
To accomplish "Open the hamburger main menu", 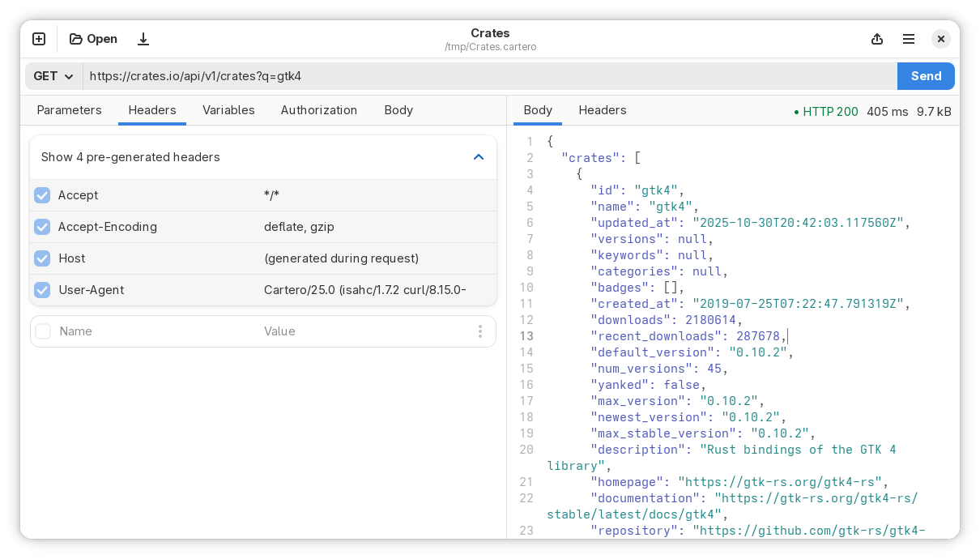I will point(908,38).
